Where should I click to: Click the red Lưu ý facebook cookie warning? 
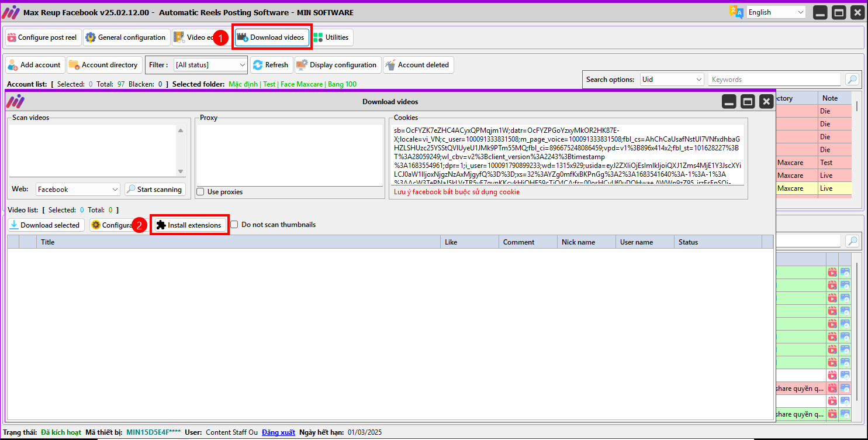point(457,192)
